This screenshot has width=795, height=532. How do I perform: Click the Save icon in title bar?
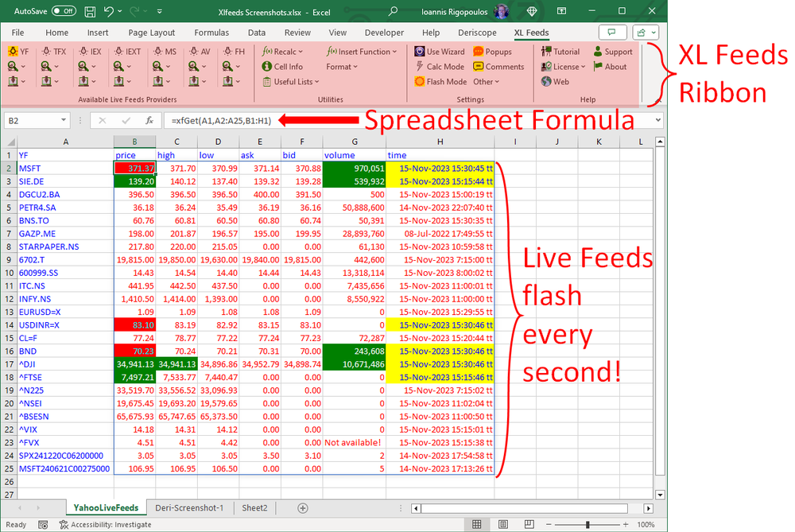pos(90,12)
